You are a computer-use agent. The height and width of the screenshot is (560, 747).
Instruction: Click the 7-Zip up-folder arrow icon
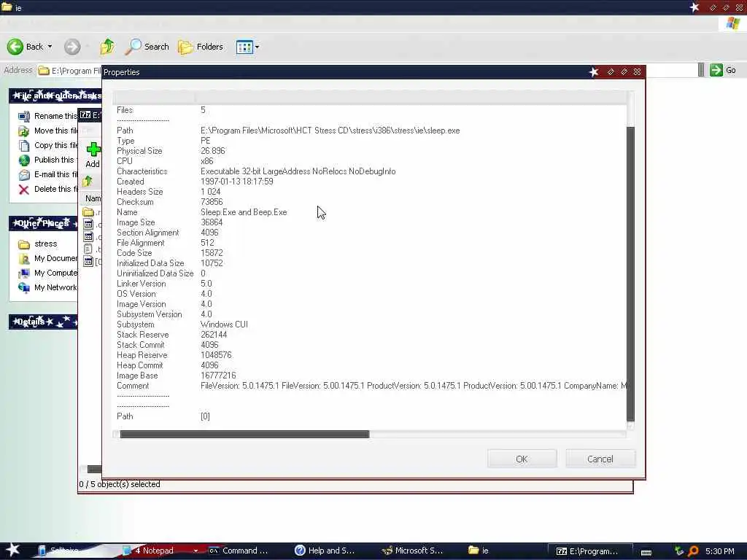[x=88, y=181]
